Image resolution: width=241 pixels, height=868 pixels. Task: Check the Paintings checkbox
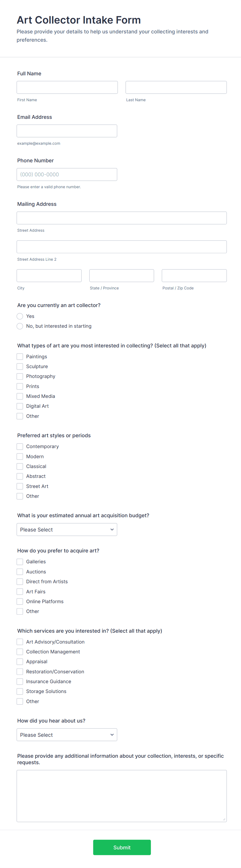20,356
